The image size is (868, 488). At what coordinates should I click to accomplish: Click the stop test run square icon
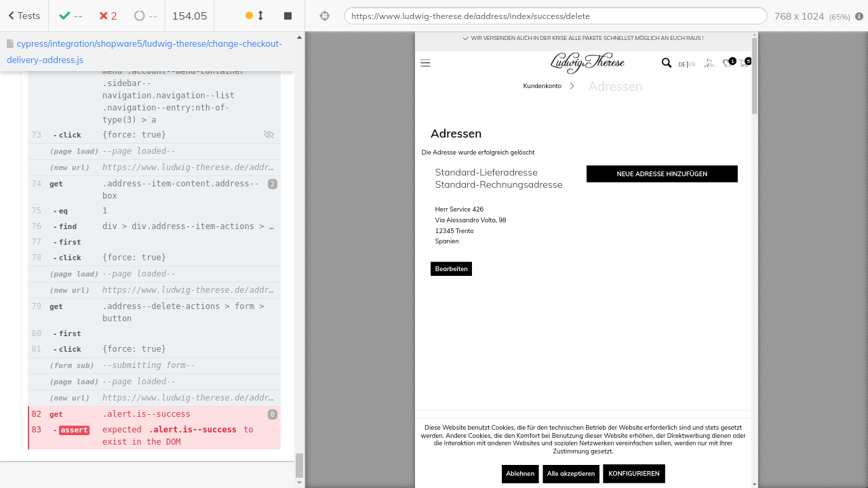tap(288, 16)
